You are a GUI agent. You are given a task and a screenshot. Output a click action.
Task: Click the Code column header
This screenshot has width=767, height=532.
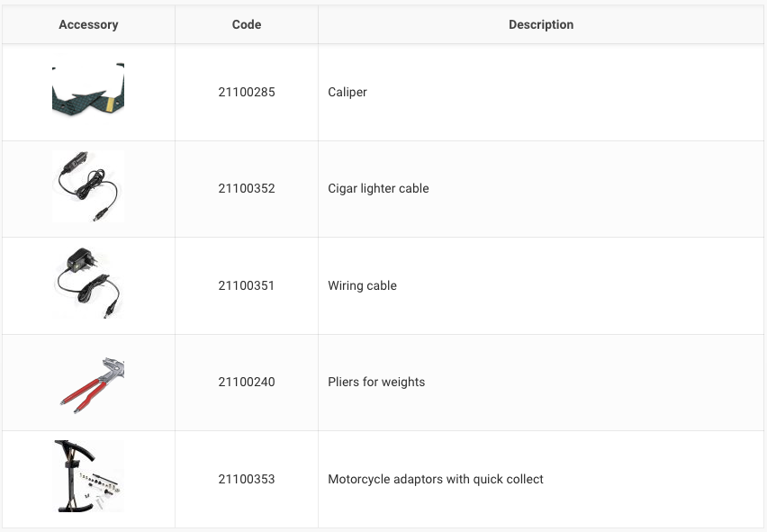[246, 24]
